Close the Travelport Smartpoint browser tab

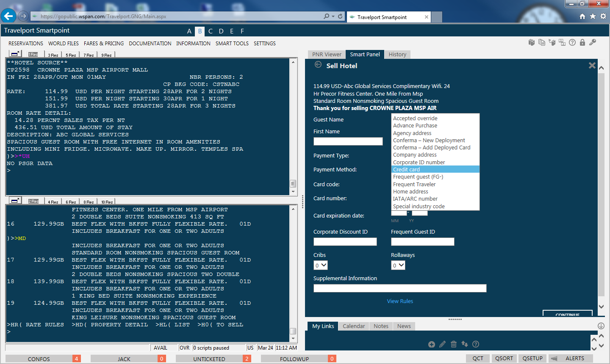click(x=427, y=17)
